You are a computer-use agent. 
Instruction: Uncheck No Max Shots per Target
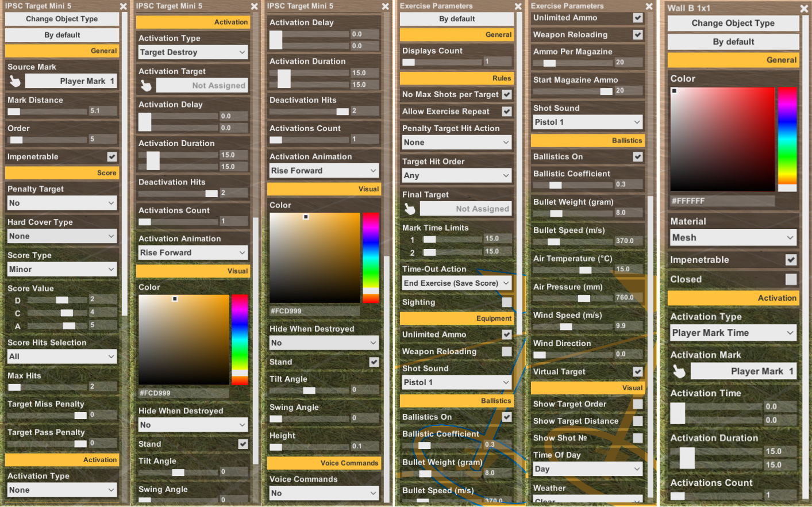(506, 94)
